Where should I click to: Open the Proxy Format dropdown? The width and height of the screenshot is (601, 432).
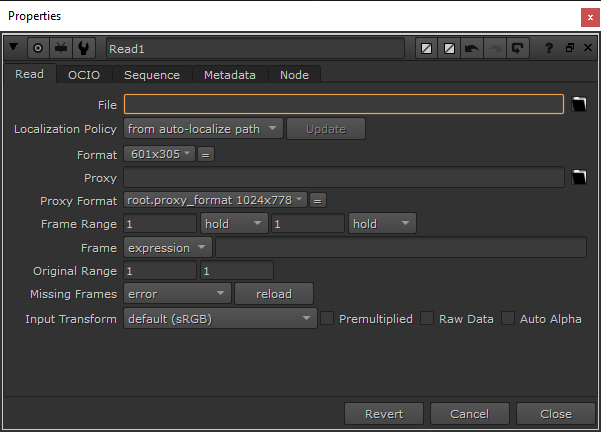click(x=215, y=200)
